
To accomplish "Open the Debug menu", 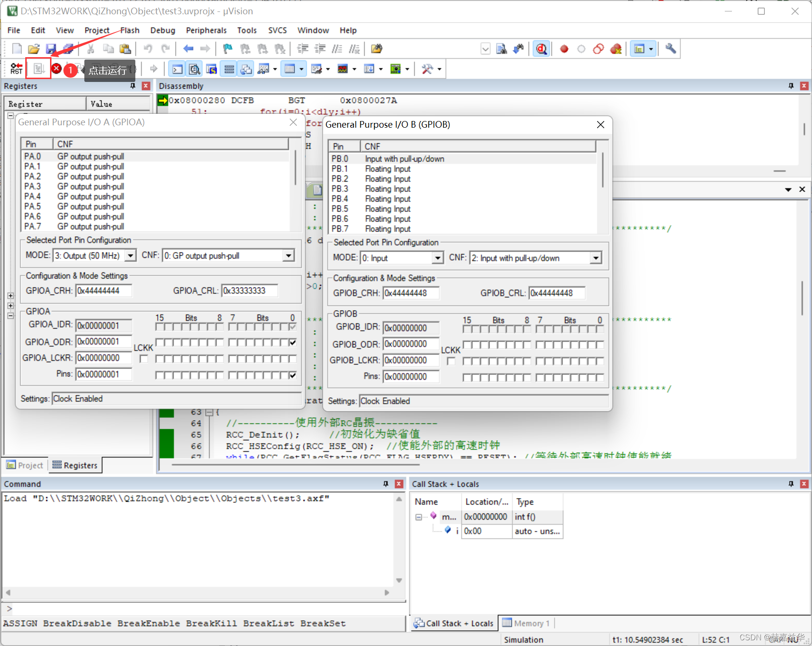I will pyautogui.click(x=162, y=30).
